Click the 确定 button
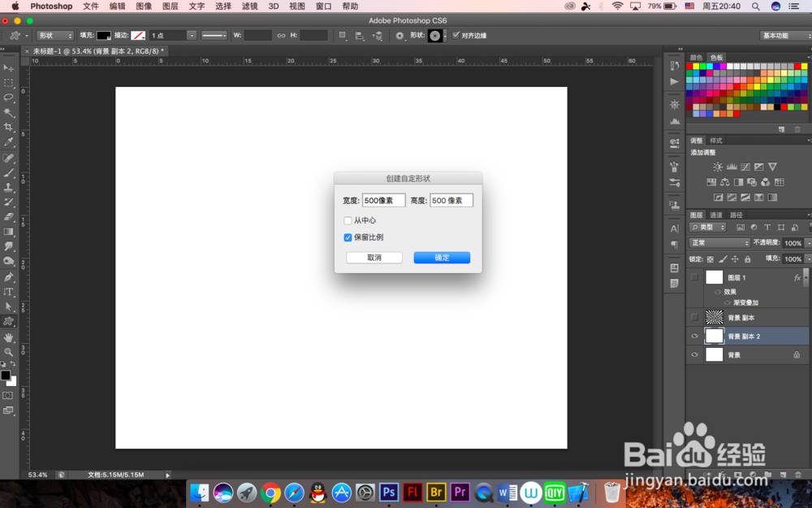812x508 pixels. tap(442, 258)
